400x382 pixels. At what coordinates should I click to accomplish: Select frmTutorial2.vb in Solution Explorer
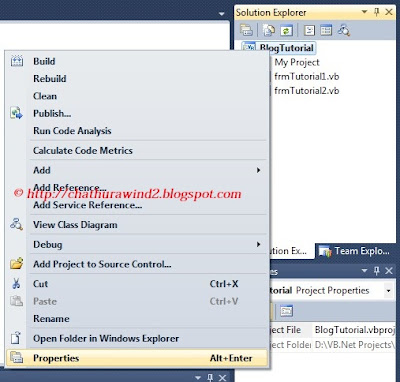coord(306,91)
